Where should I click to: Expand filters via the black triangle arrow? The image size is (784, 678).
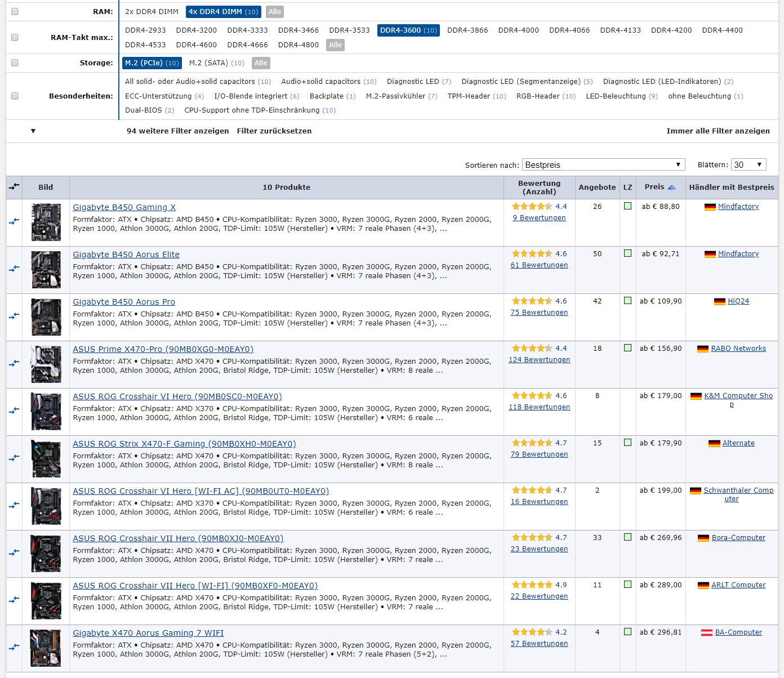33,131
